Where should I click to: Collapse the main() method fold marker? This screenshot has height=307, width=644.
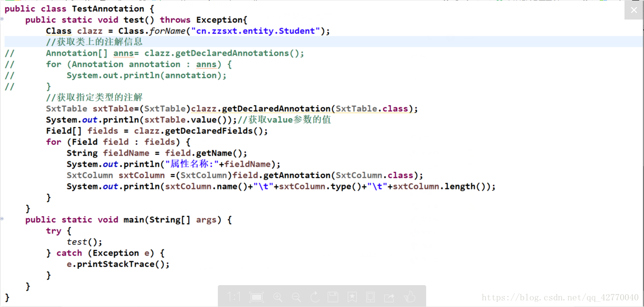(2, 218)
